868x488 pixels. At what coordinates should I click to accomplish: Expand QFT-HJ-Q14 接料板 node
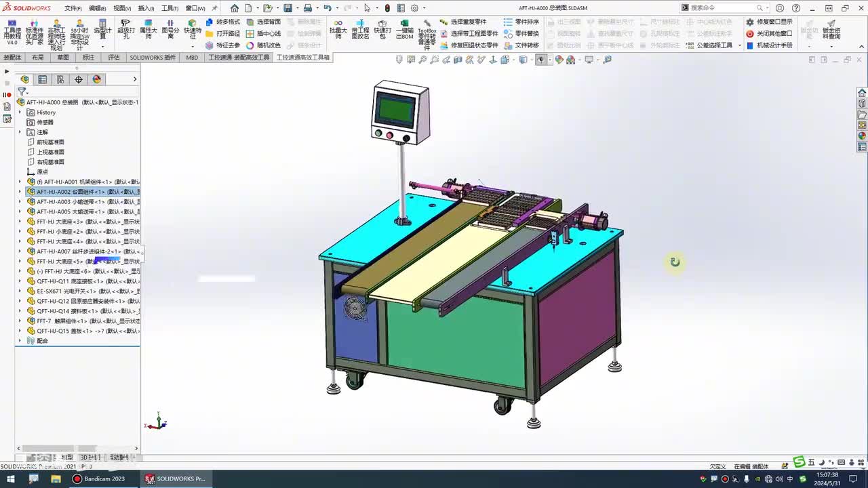coord(20,311)
